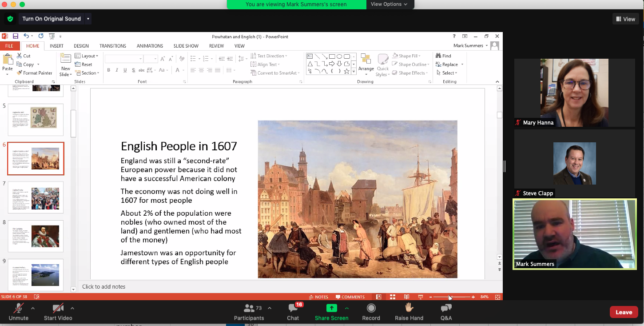The width and height of the screenshot is (644, 326).
Task: Expand the View Options dropdown
Action: pos(389,4)
